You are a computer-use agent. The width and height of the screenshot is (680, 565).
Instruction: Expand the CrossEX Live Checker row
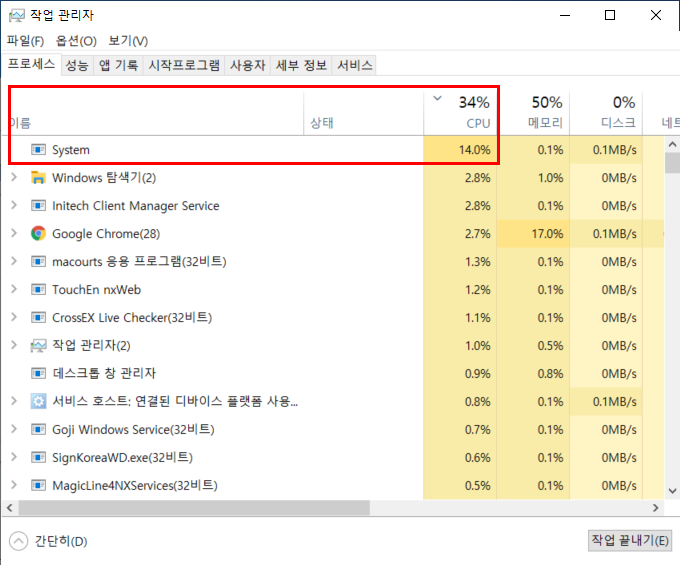point(14,317)
